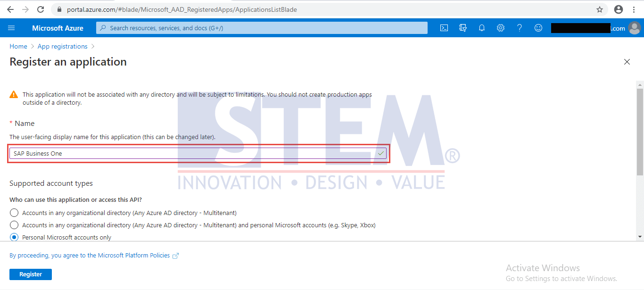Click the account email ending .com
Viewport: 644px width, 290px height.
coord(588,28)
